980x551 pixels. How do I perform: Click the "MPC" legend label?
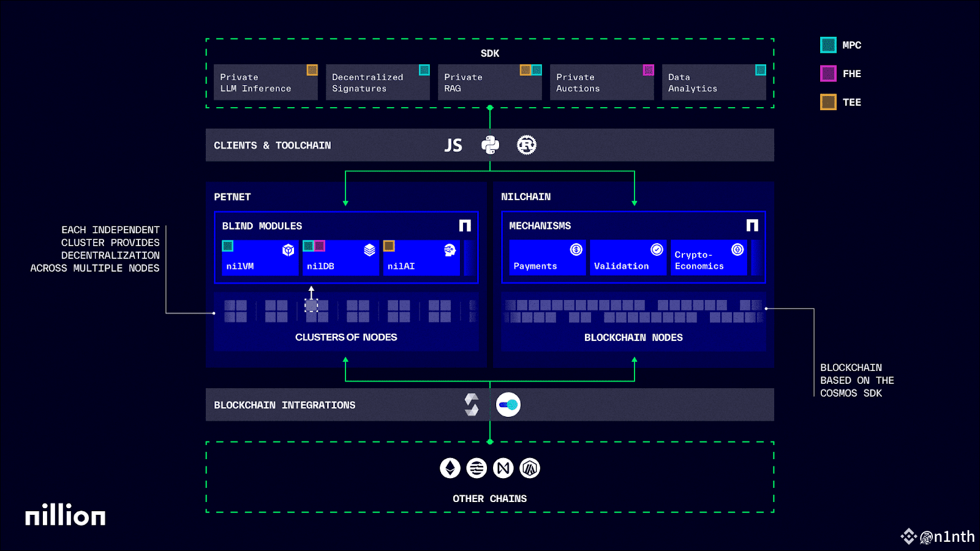coord(852,45)
